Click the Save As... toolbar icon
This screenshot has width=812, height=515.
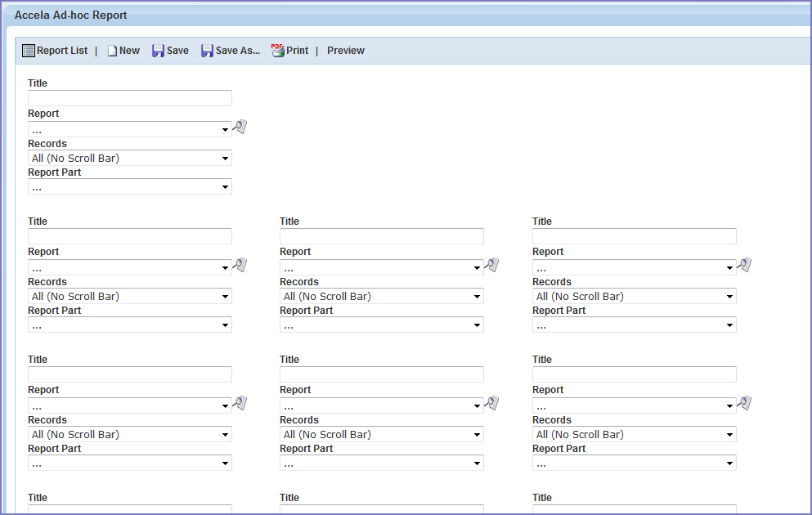click(x=208, y=51)
